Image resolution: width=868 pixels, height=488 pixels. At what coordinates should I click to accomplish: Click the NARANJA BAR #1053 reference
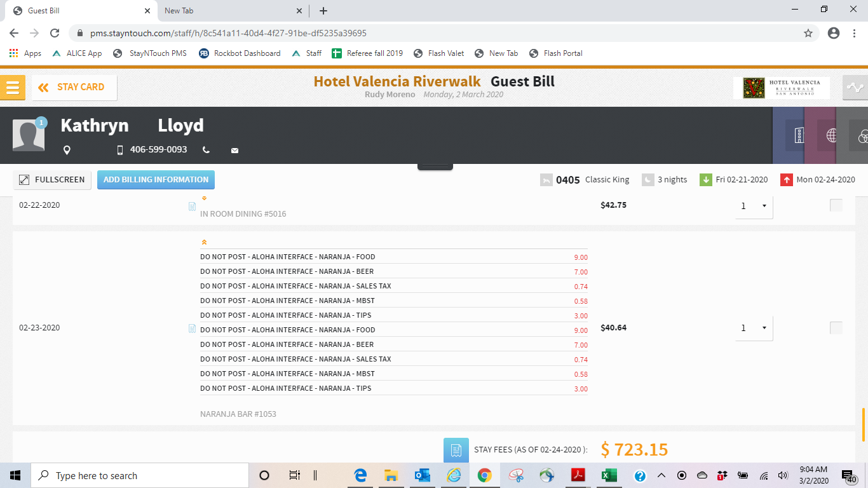tap(238, 414)
